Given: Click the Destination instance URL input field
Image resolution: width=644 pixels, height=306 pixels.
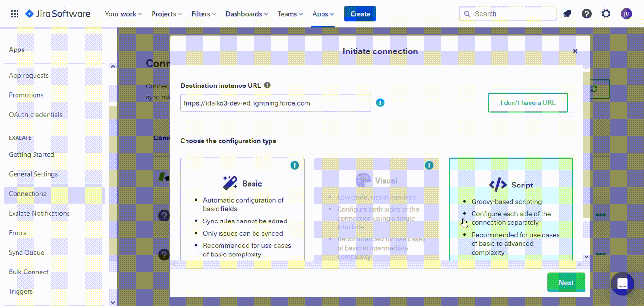Looking at the screenshot, I should coord(275,103).
